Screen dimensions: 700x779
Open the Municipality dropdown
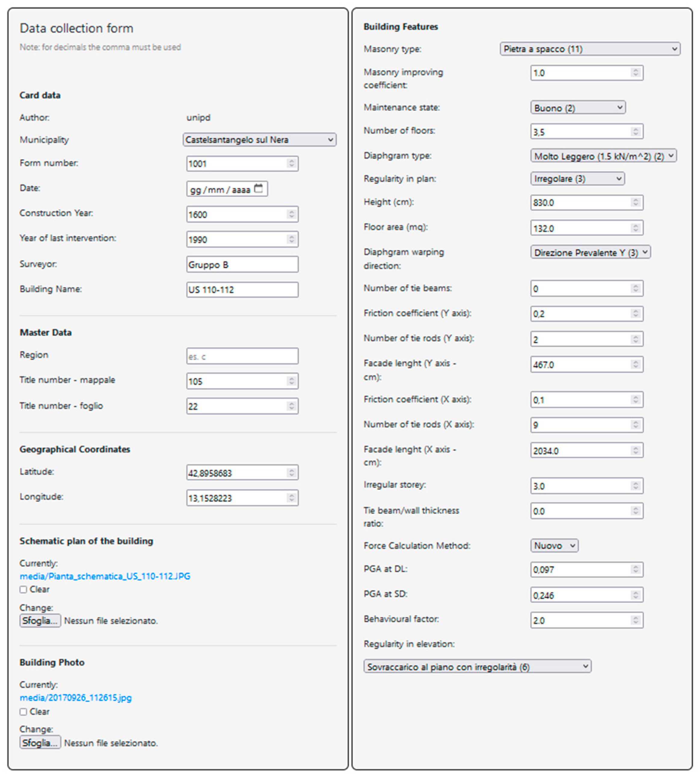[259, 139]
